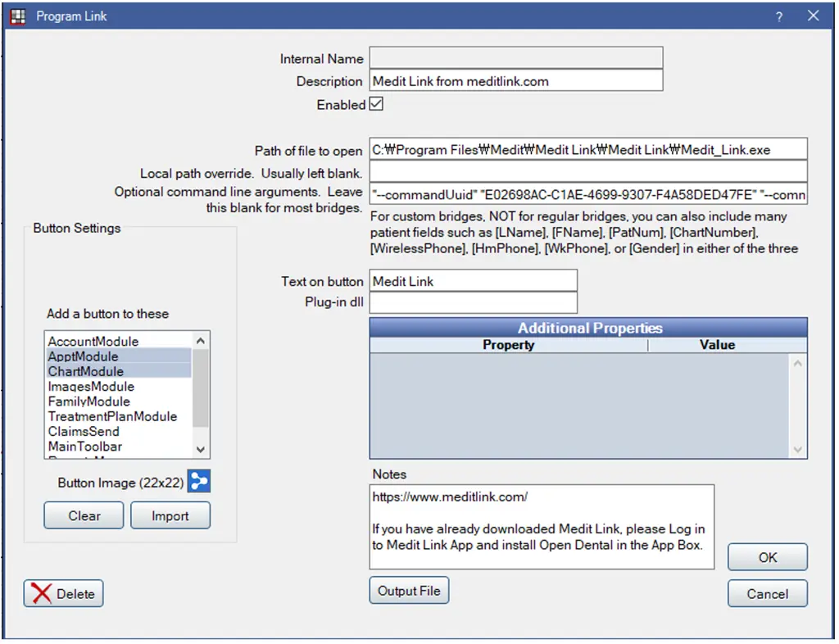Select ClaimsSend in the list
The image size is (839, 644).
(119, 431)
